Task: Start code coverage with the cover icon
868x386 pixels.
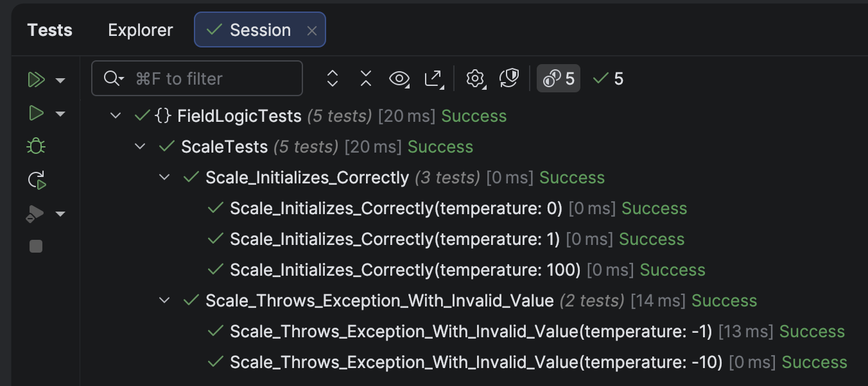Action: coord(35,213)
